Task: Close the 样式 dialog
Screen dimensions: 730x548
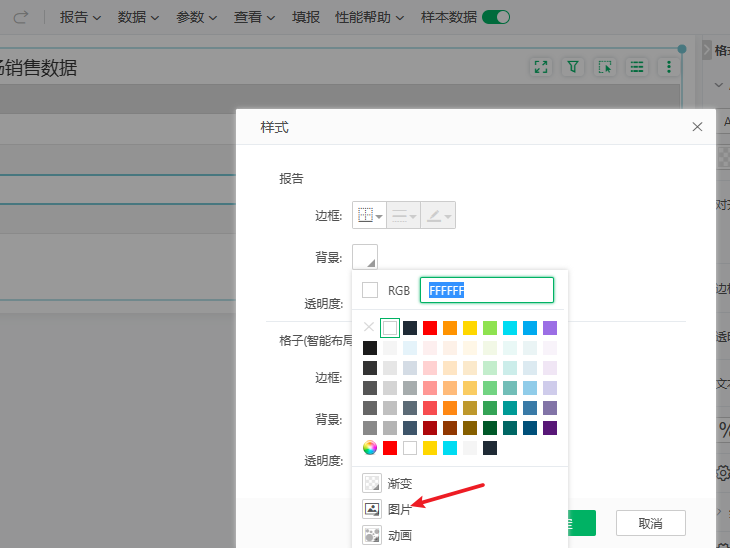Action: click(697, 127)
